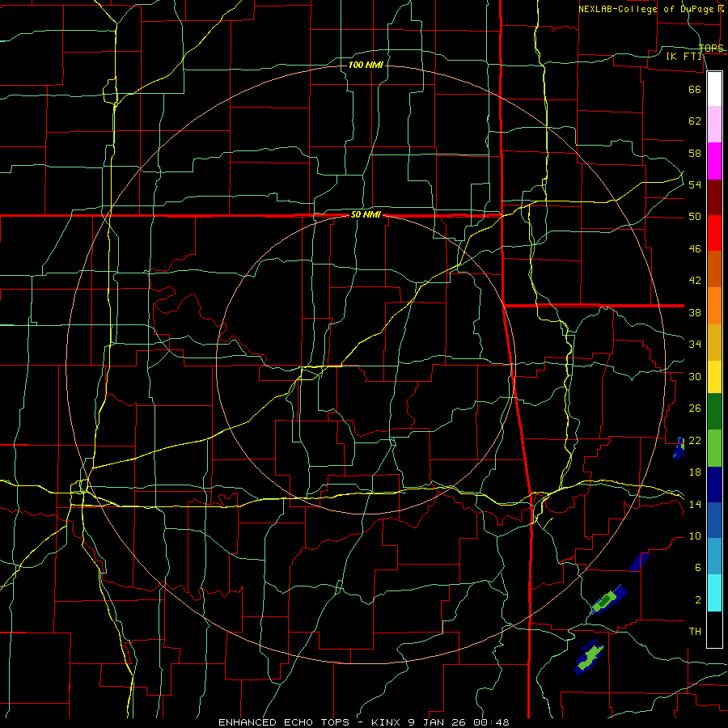Click the "[K FT]" units label
The image size is (728, 728).
pyautogui.click(x=684, y=56)
